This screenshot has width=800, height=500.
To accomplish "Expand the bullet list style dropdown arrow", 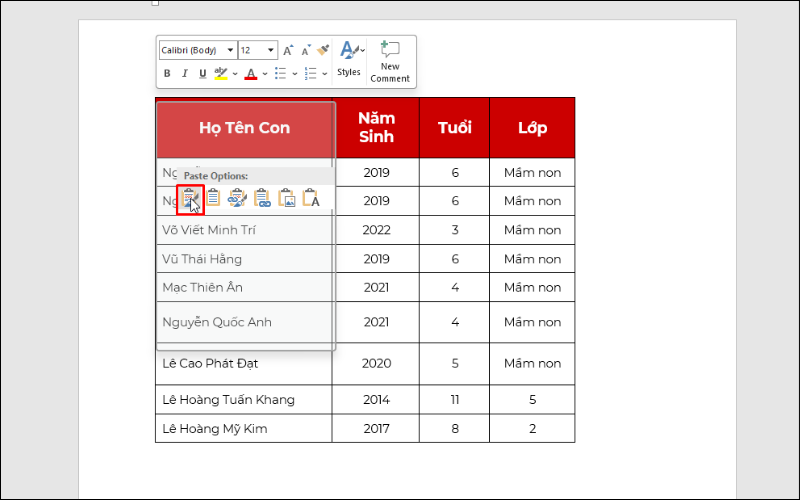I will point(295,74).
